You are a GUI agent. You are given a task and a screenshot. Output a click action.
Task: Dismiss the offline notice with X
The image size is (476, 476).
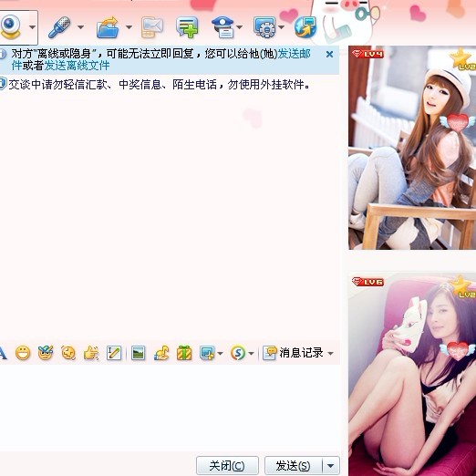tap(329, 55)
